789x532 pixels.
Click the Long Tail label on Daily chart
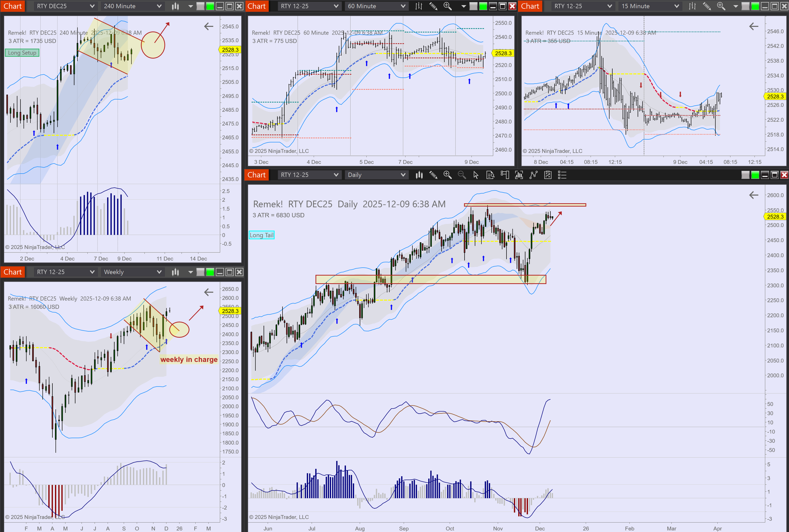[x=261, y=235]
